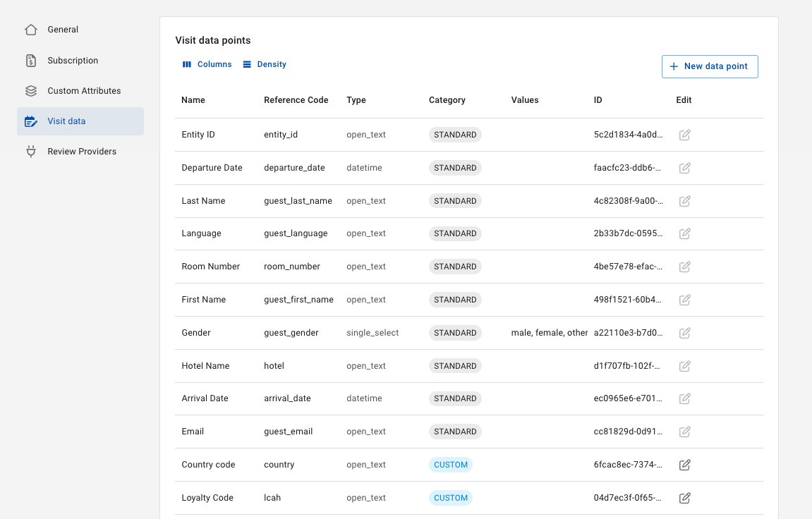This screenshot has width=812, height=519.
Task: Click the 'Country code' name cell
Action: pyautogui.click(x=208, y=465)
